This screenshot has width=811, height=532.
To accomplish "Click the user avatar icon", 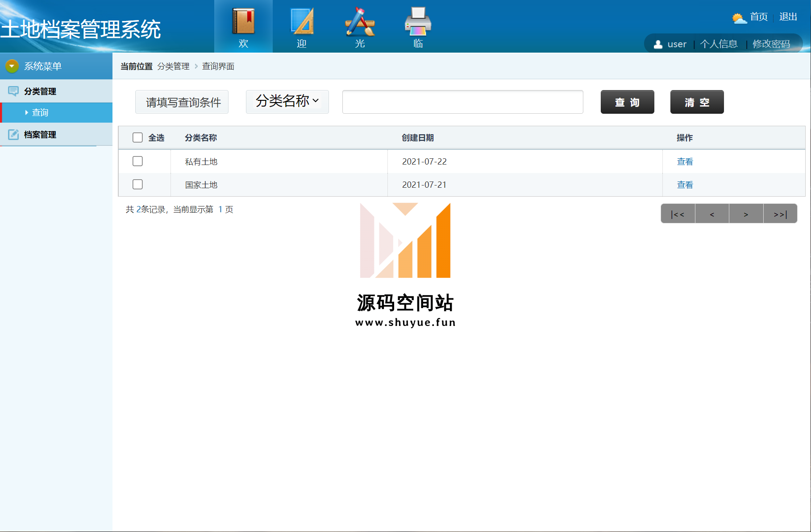I will click(658, 44).
